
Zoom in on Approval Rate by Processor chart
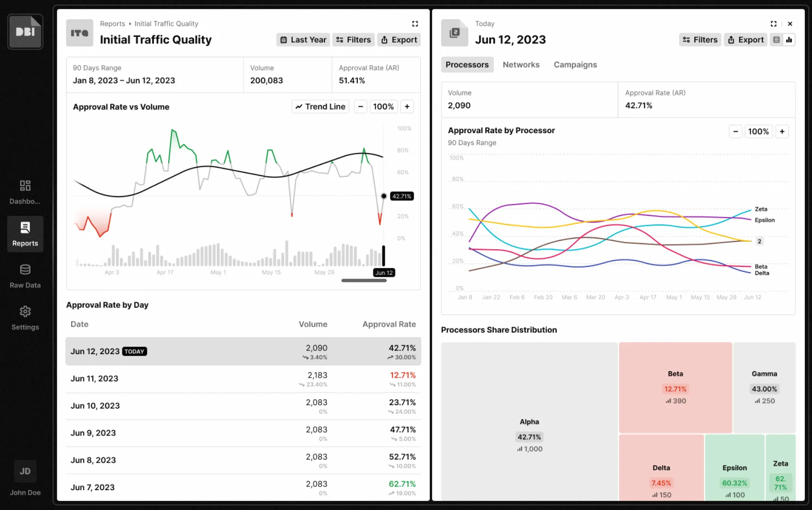click(782, 132)
